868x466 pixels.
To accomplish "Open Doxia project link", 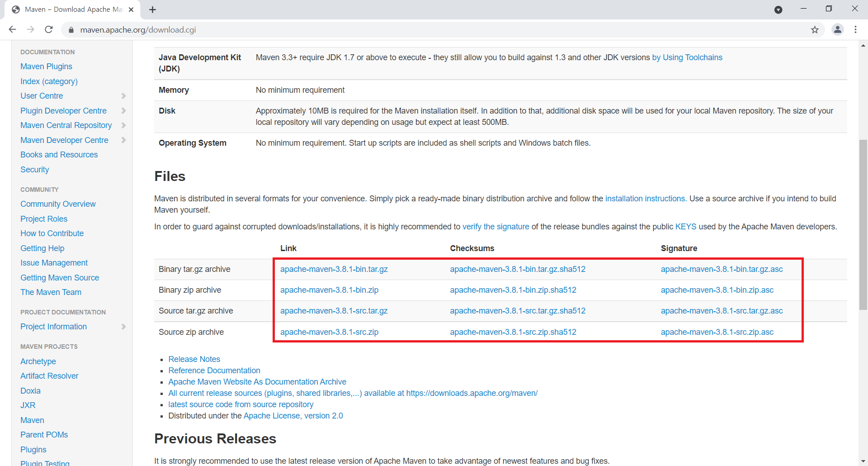I will 30,391.
